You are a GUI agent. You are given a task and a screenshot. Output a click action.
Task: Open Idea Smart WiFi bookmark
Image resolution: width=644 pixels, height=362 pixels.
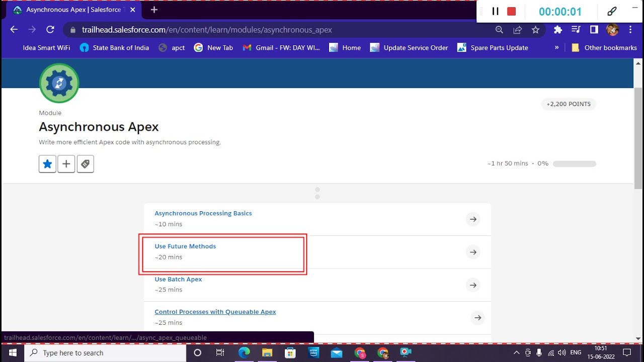46,48
